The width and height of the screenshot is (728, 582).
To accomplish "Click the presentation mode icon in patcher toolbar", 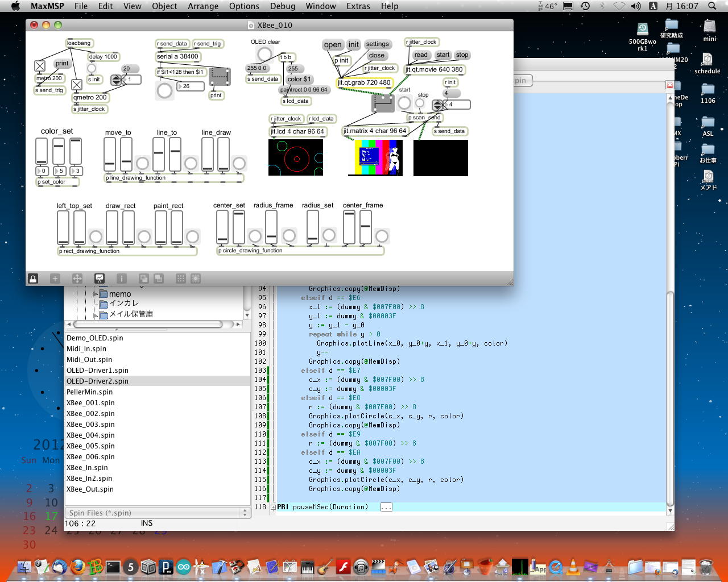I will tap(100, 278).
